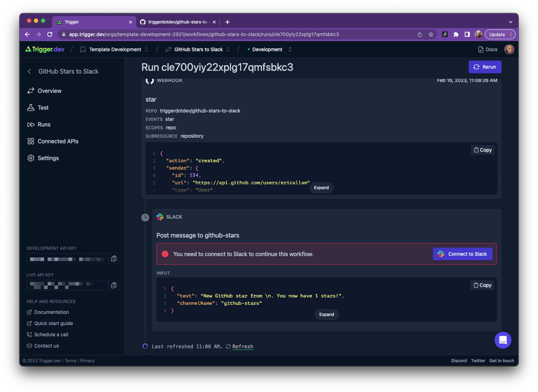Click the Post message to github-stars title

pyautogui.click(x=198, y=235)
